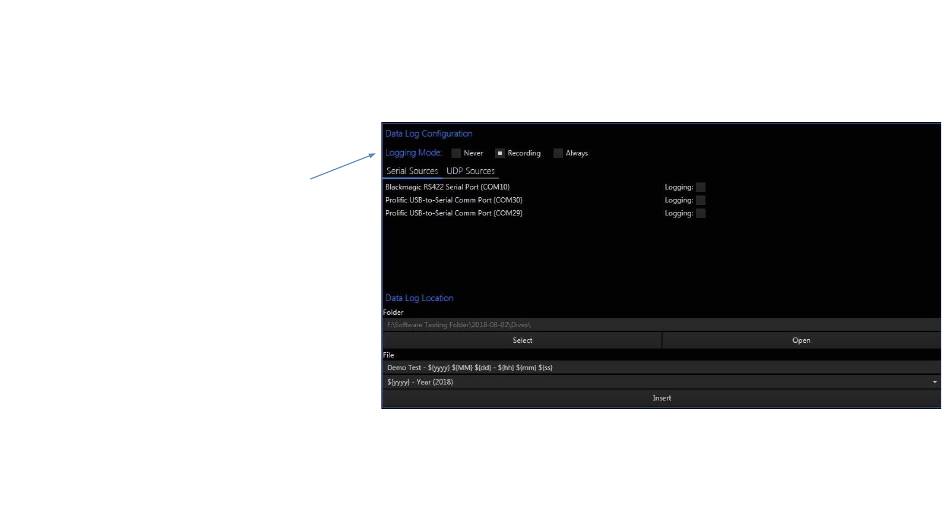Enable logging for Prolific COM29 port
This screenshot has height=517, width=950.
point(700,213)
